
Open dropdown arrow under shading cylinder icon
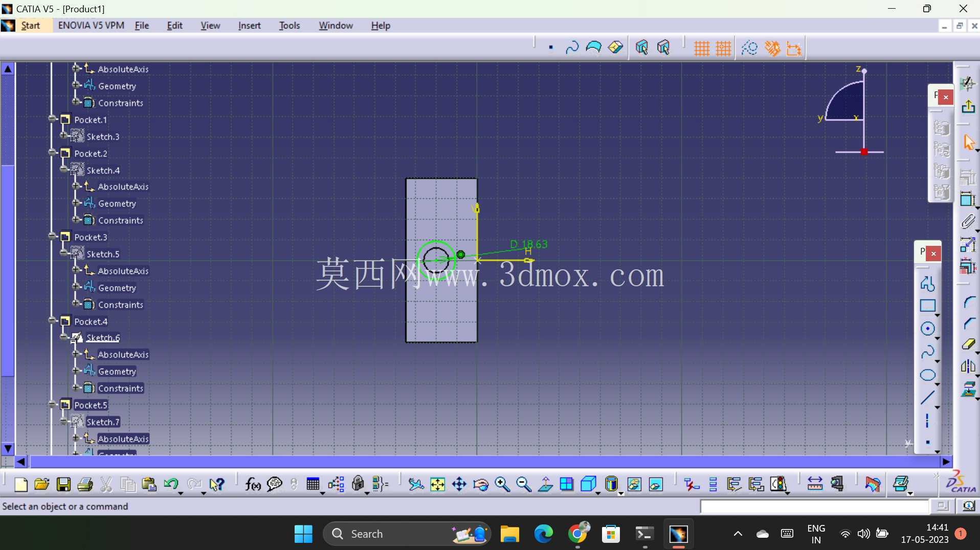click(x=620, y=493)
